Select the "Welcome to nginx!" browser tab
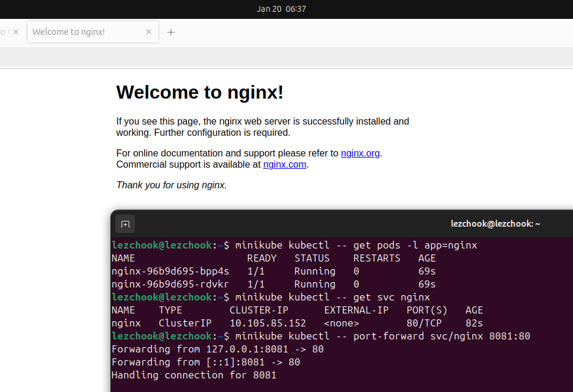Image resolution: width=573 pixels, height=392 pixels. tap(93, 32)
